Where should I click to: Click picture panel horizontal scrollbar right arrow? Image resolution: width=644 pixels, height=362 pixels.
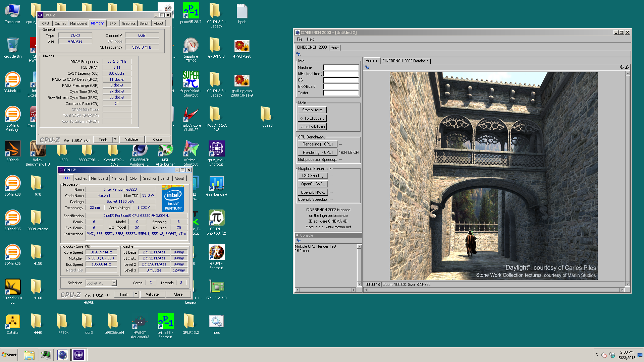click(622, 290)
